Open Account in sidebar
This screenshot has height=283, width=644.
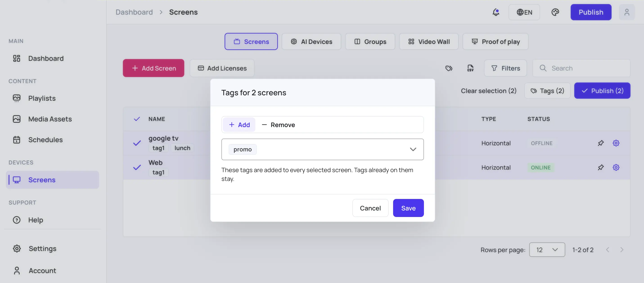(x=52, y=270)
